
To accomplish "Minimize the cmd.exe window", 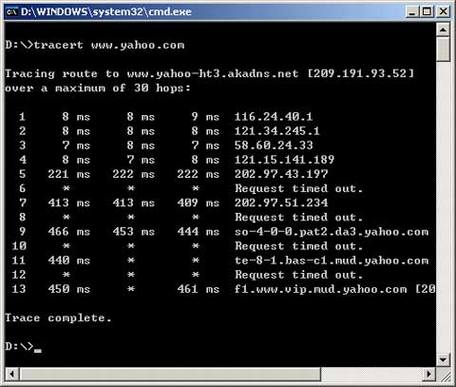I will tap(413, 12).
